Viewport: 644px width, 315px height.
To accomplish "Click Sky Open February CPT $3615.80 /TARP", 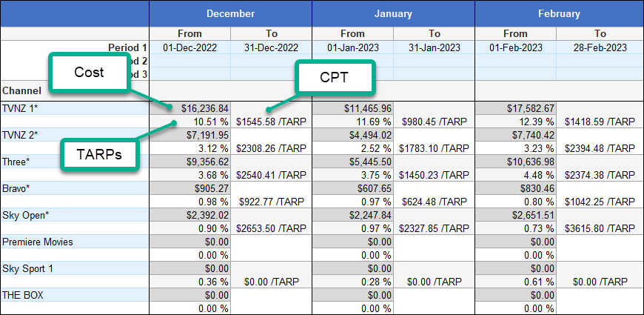I will tap(600, 228).
